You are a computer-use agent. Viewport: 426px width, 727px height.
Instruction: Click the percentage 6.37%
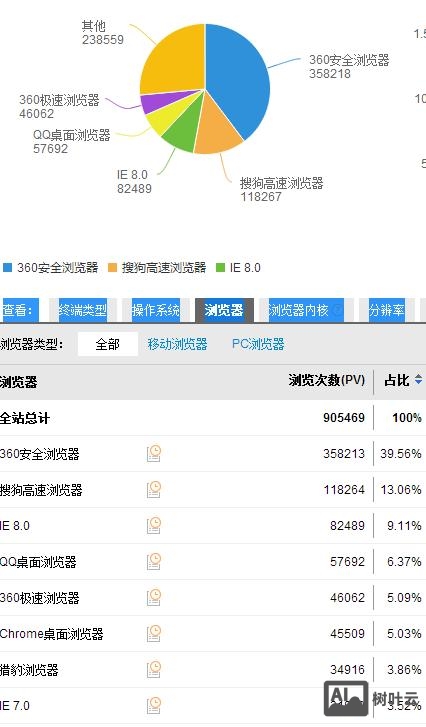point(404,562)
